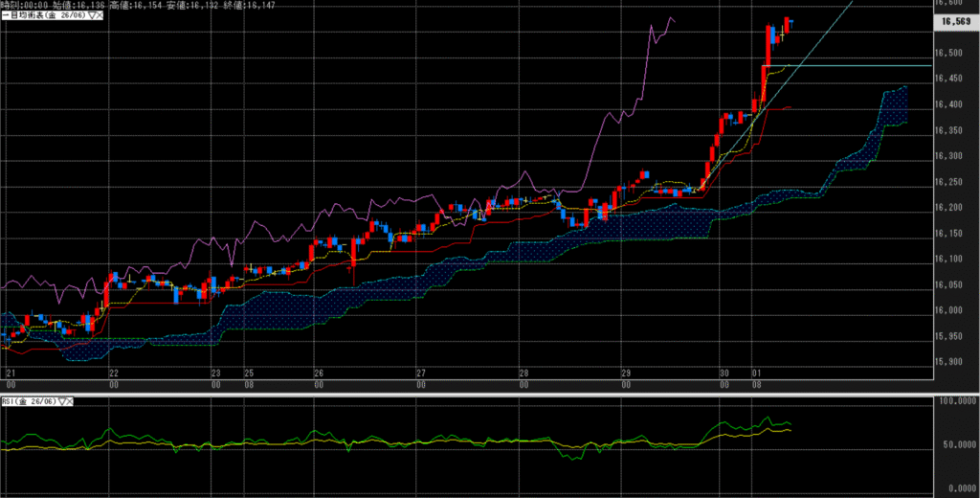Screen dimensions: 980x498
Task: Click the 16,500 price axis label
Action: coord(950,53)
